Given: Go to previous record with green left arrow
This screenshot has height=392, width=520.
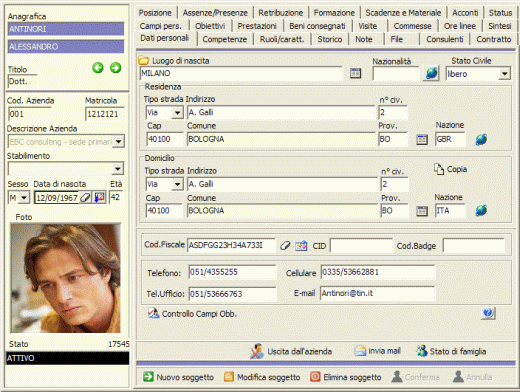Looking at the screenshot, I should tap(98, 68).
